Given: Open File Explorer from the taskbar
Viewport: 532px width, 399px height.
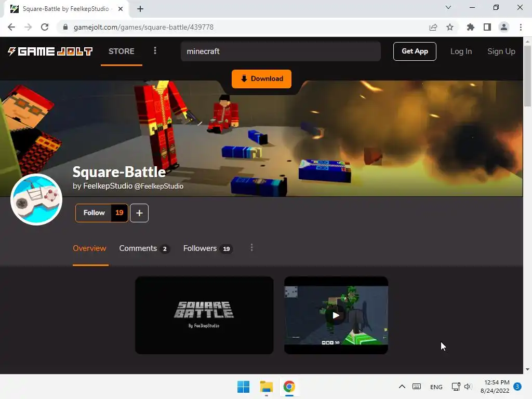Looking at the screenshot, I should tap(267, 387).
